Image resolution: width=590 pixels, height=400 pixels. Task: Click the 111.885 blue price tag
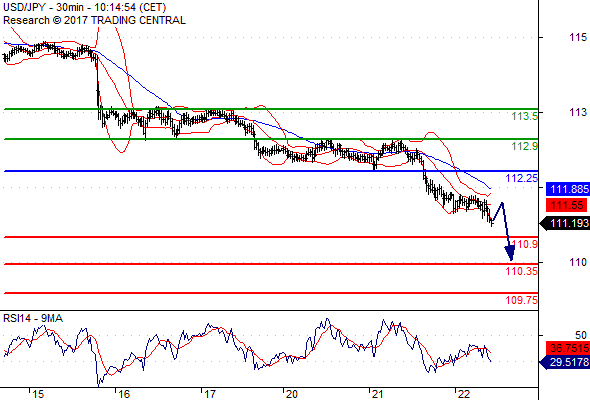(568, 189)
